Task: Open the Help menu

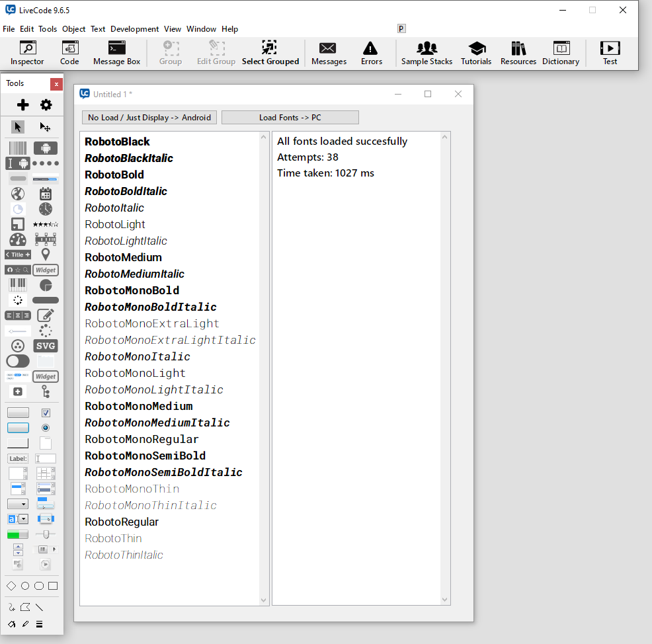Action: (229, 29)
